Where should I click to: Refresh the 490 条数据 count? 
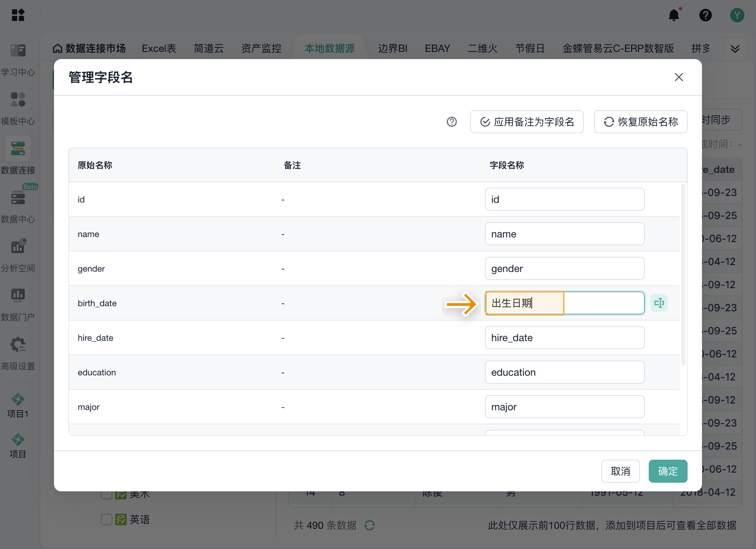point(370,525)
